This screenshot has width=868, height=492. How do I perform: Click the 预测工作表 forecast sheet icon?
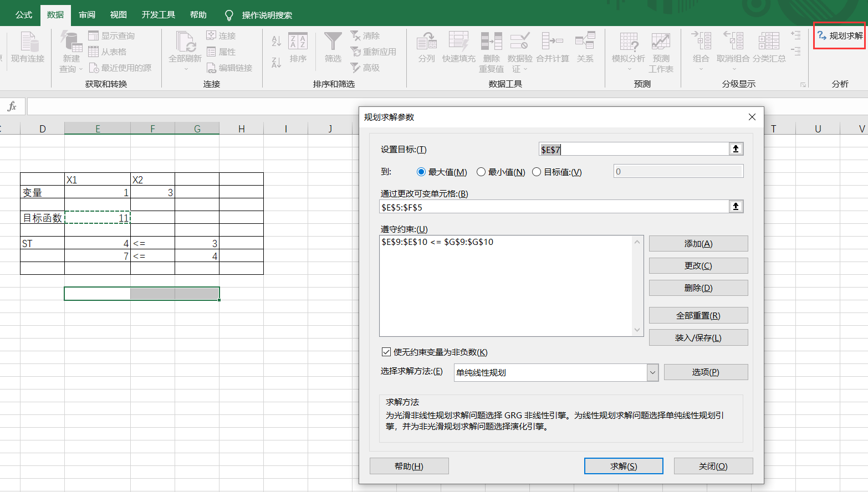pos(661,42)
